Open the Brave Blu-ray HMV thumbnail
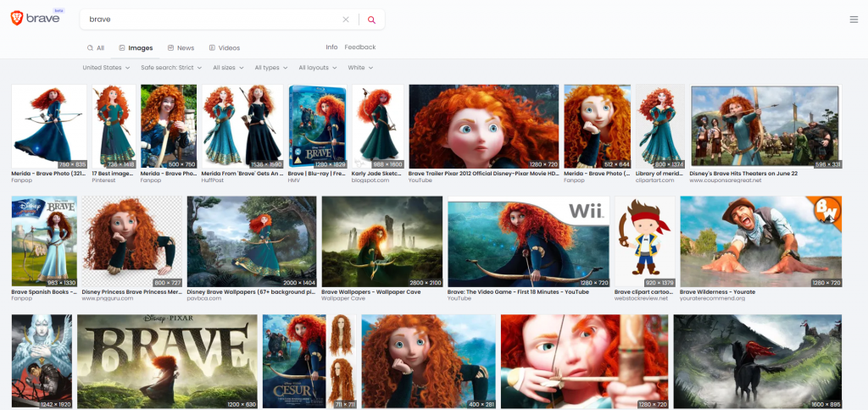The width and height of the screenshot is (868, 410). 317,125
